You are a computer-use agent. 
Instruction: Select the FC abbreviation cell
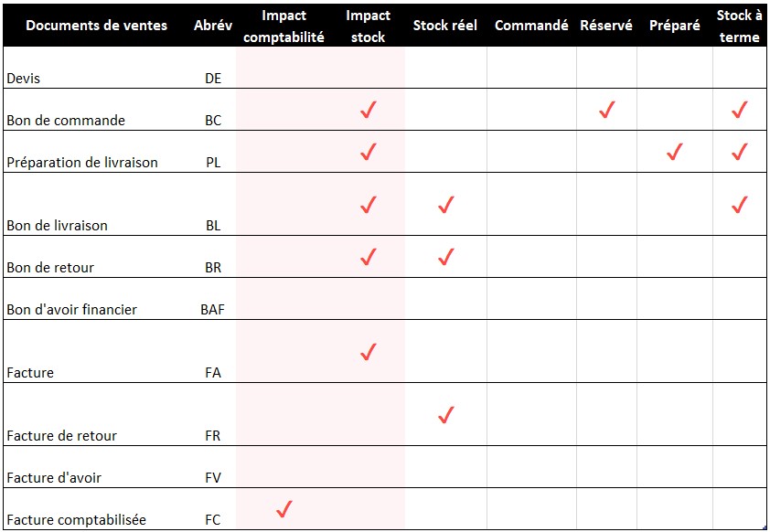pos(213,520)
